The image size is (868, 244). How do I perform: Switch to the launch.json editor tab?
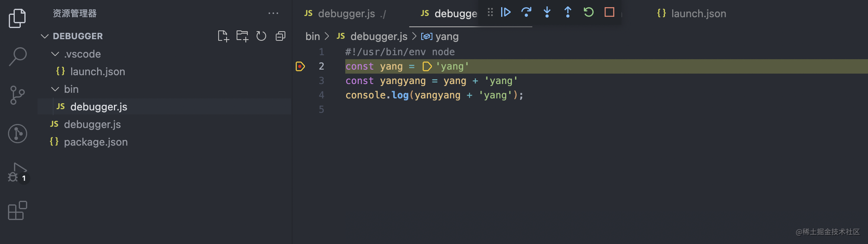691,14
